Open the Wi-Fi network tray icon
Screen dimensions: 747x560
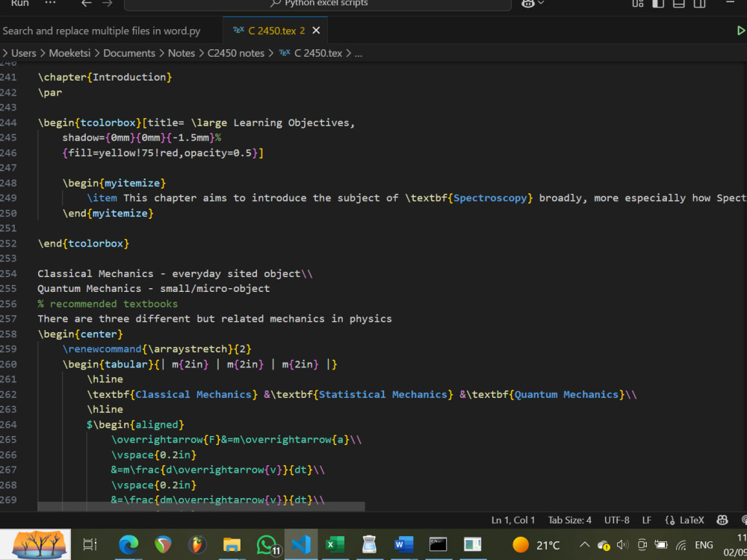click(x=681, y=545)
